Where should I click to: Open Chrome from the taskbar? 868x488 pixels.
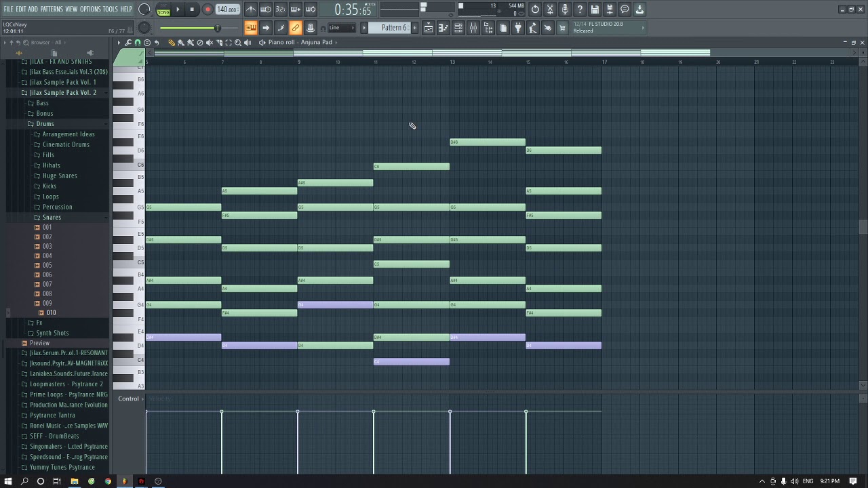click(108, 481)
